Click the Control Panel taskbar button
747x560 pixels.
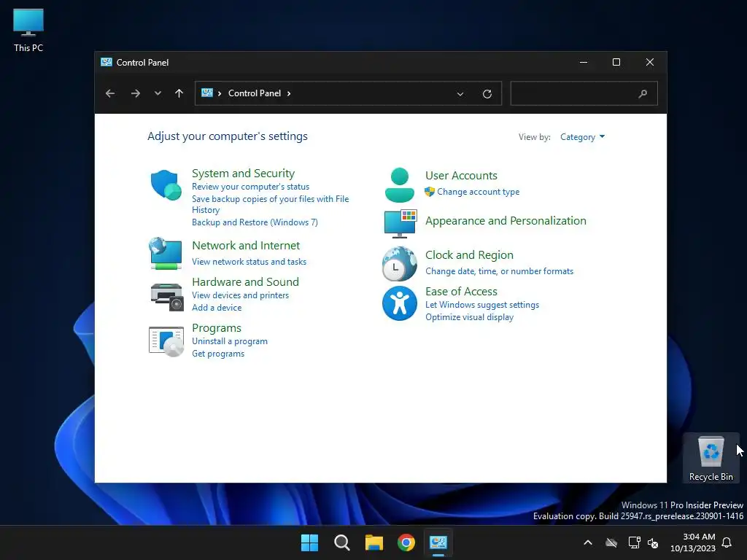[438, 542]
